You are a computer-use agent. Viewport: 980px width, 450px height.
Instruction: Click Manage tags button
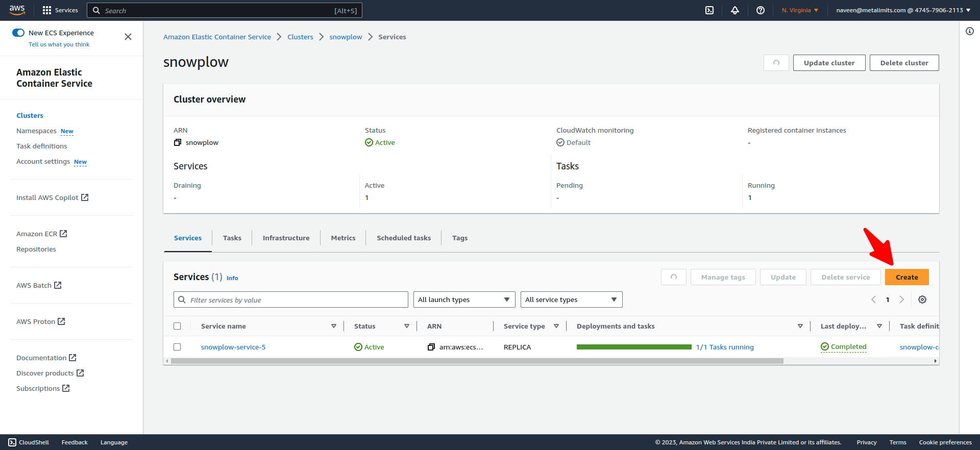723,277
